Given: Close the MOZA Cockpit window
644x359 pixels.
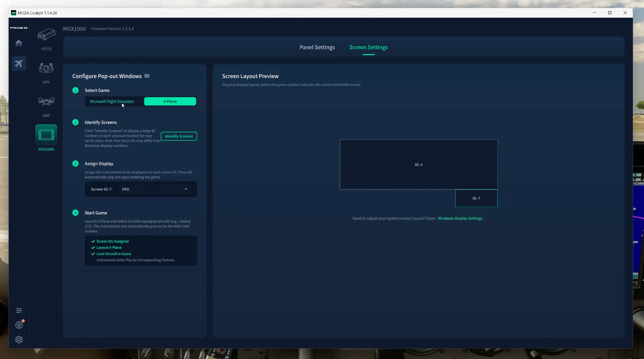Looking at the screenshot, I should tap(625, 13).
